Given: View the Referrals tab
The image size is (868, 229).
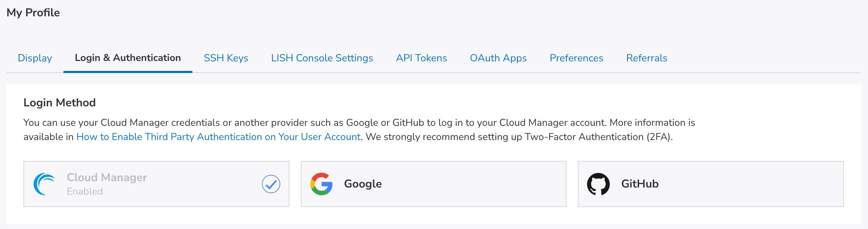Looking at the screenshot, I should [647, 58].
